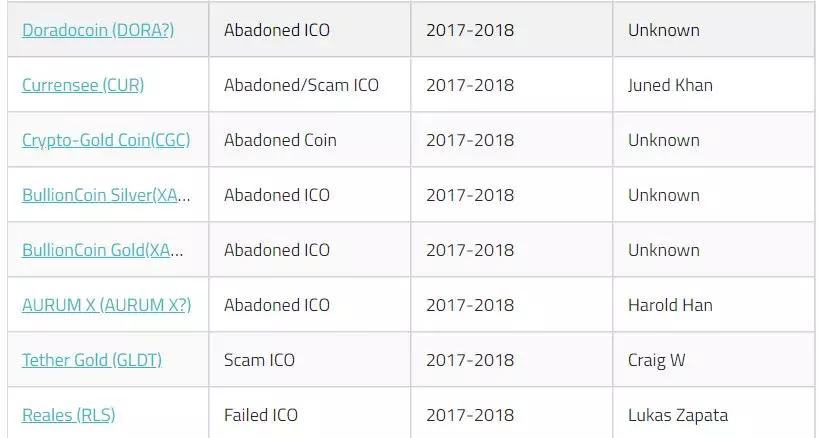Open the BullionCoin Silver link
The height and width of the screenshot is (438, 818).
[x=106, y=195]
